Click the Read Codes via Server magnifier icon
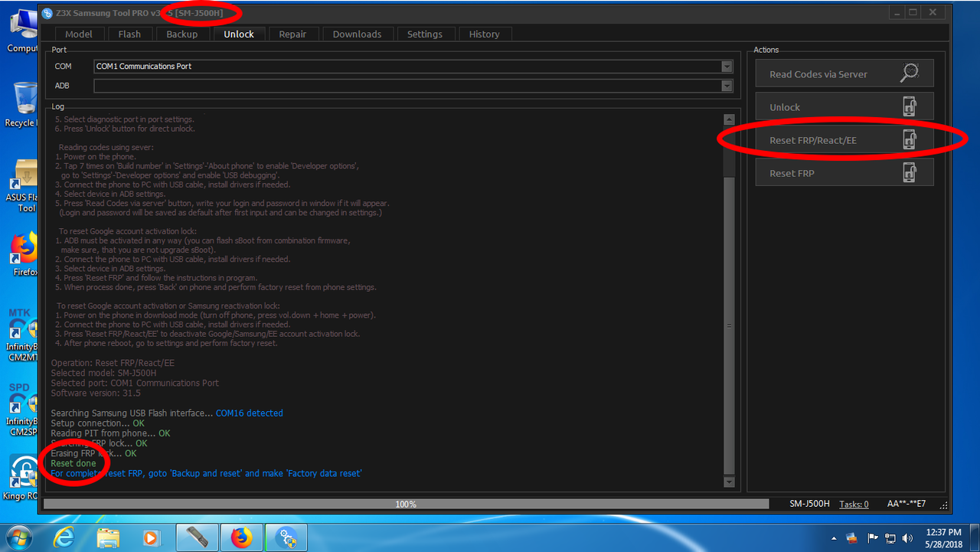 coord(910,73)
